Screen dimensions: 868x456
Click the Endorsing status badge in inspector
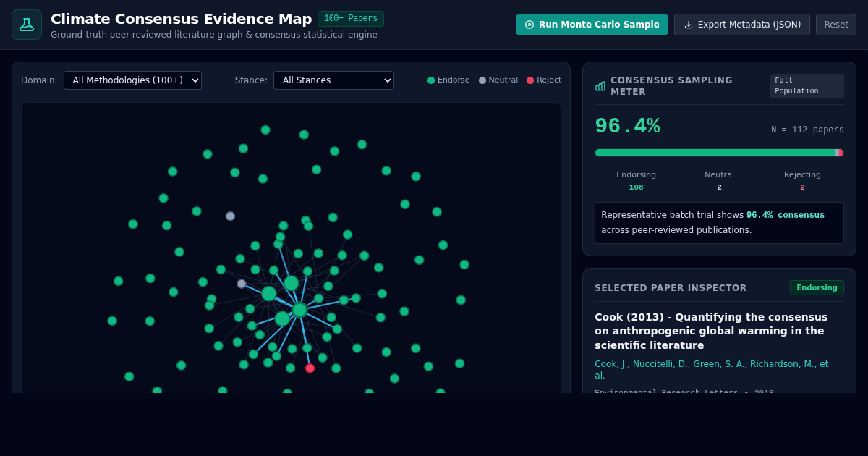point(817,288)
